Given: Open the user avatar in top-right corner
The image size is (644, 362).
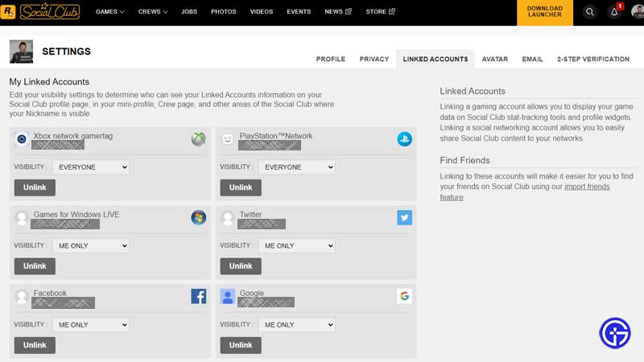Looking at the screenshot, I should (637, 12).
